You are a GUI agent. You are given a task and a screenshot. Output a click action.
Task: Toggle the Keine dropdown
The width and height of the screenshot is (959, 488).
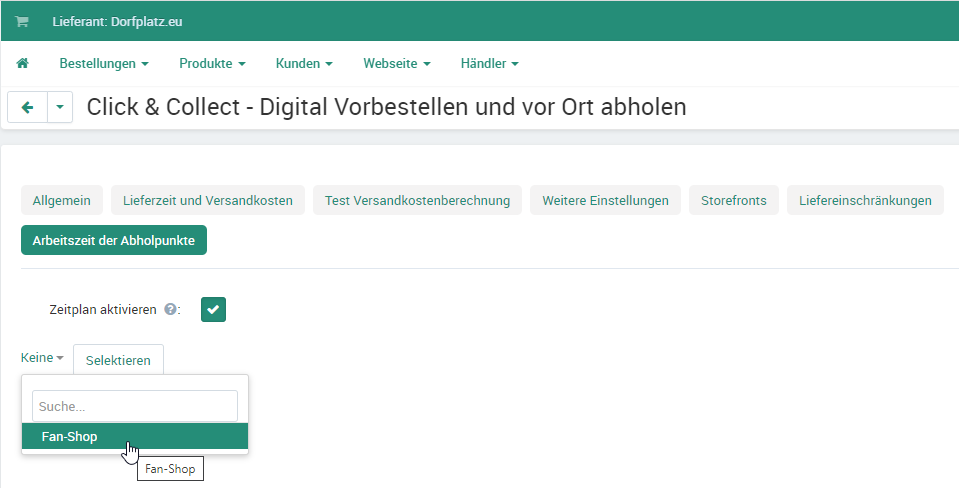[42, 358]
